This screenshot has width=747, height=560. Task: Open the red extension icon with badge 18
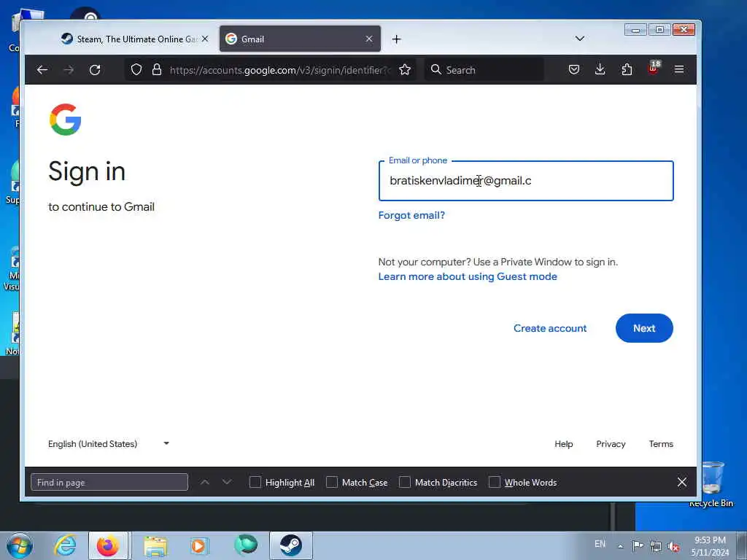pyautogui.click(x=653, y=68)
